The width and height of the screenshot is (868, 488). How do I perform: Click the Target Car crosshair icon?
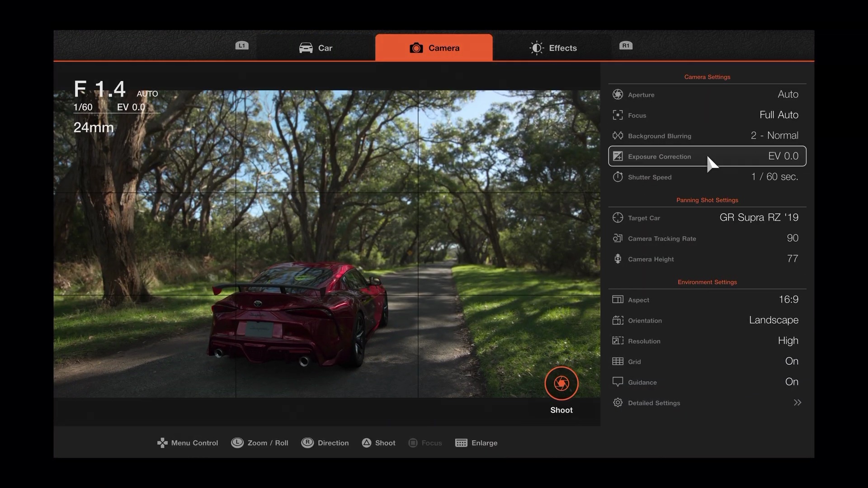(618, 218)
